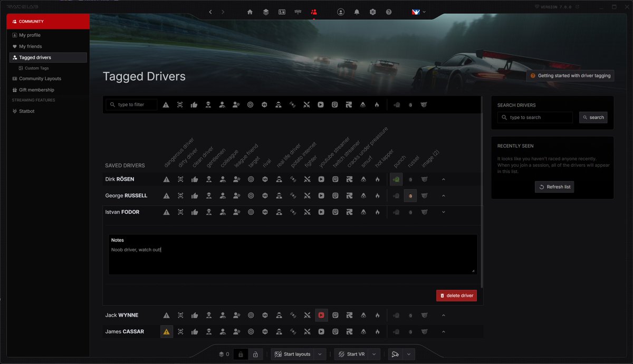Filter by Twitch streamer tag in filter bar
The width and height of the screenshot is (633, 364).
tap(335, 104)
